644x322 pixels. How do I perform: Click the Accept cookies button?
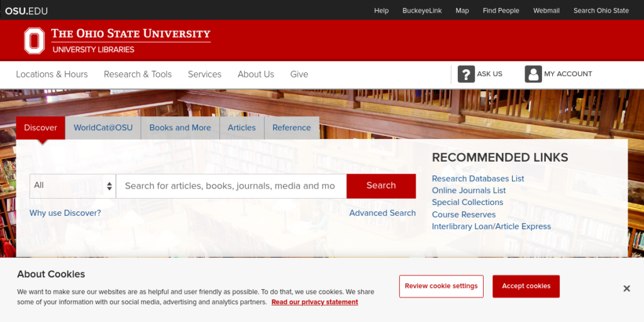(526, 286)
